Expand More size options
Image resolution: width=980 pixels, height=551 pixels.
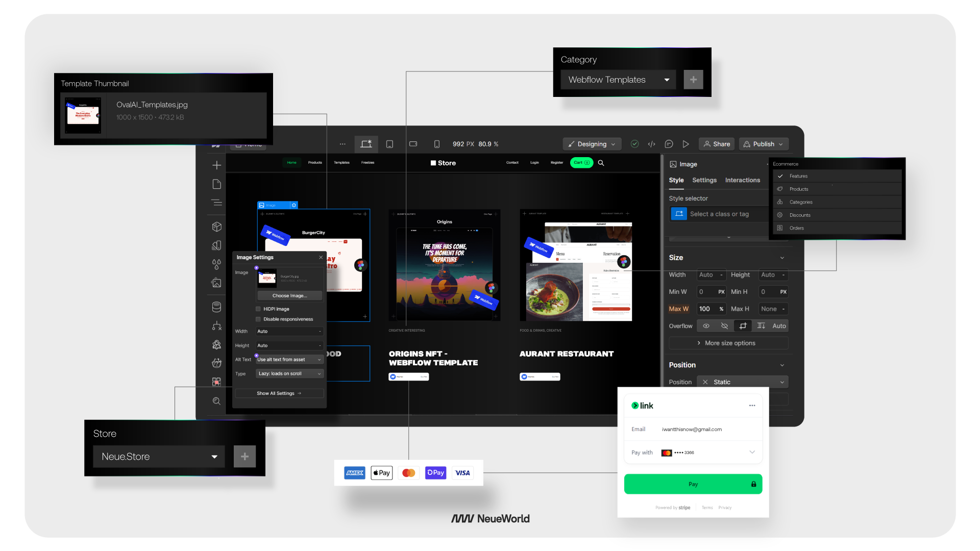[x=728, y=343]
